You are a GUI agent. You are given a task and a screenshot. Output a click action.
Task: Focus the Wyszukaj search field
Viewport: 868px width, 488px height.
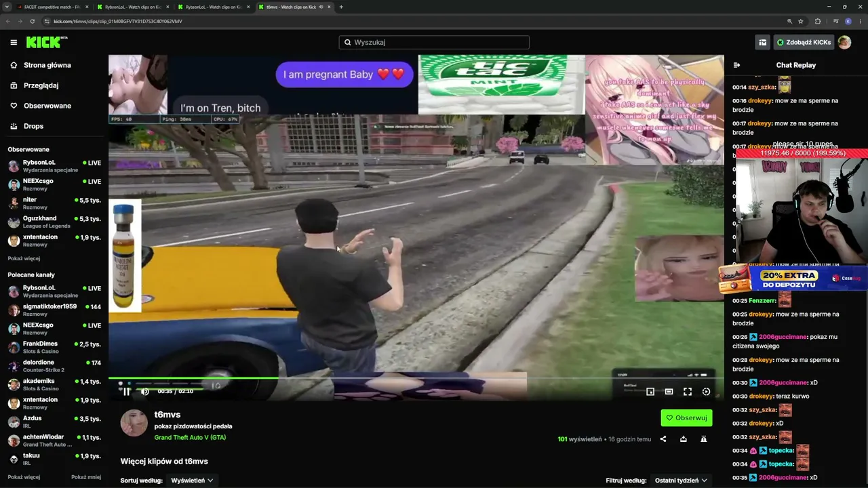coord(434,42)
